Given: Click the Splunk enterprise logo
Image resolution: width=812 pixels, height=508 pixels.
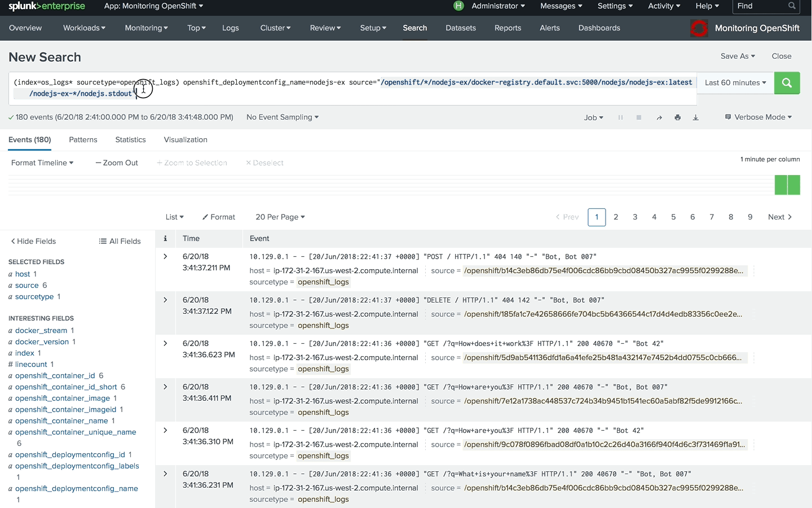Looking at the screenshot, I should tap(47, 6).
